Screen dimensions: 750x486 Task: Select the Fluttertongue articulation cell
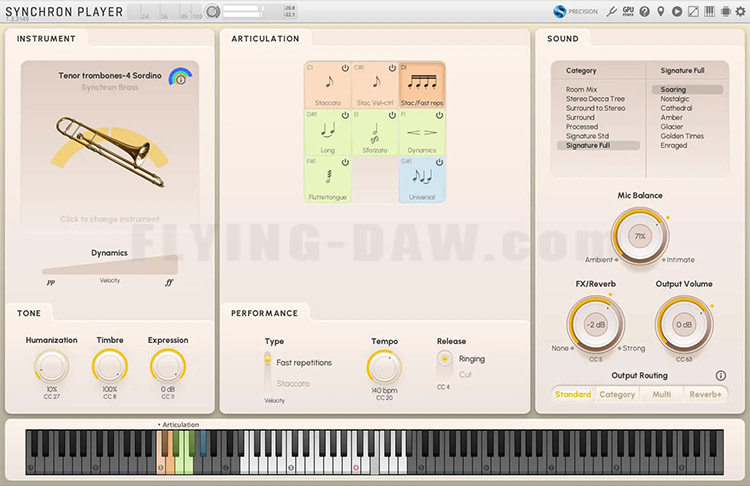coord(328,179)
